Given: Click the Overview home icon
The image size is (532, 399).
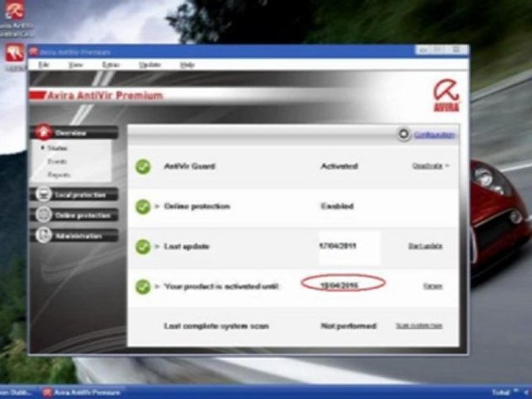Looking at the screenshot, I should 43,132.
